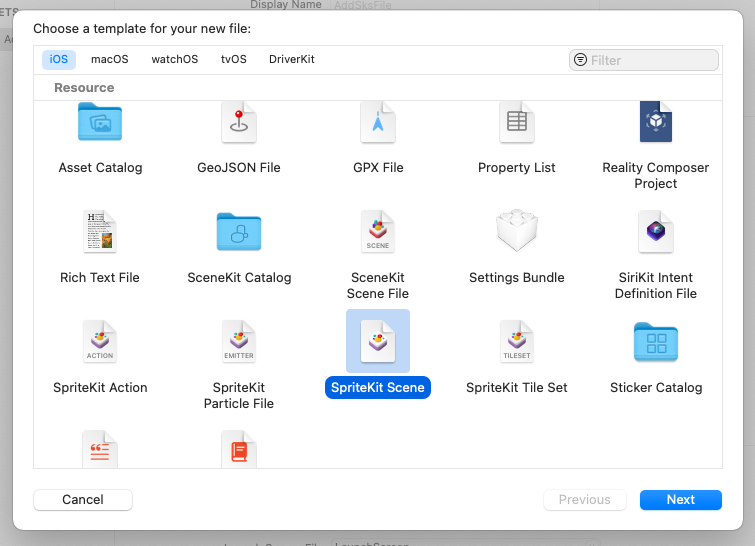This screenshot has width=755, height=546.
Task: Select the Property List template icon
Action: (517, 122)
